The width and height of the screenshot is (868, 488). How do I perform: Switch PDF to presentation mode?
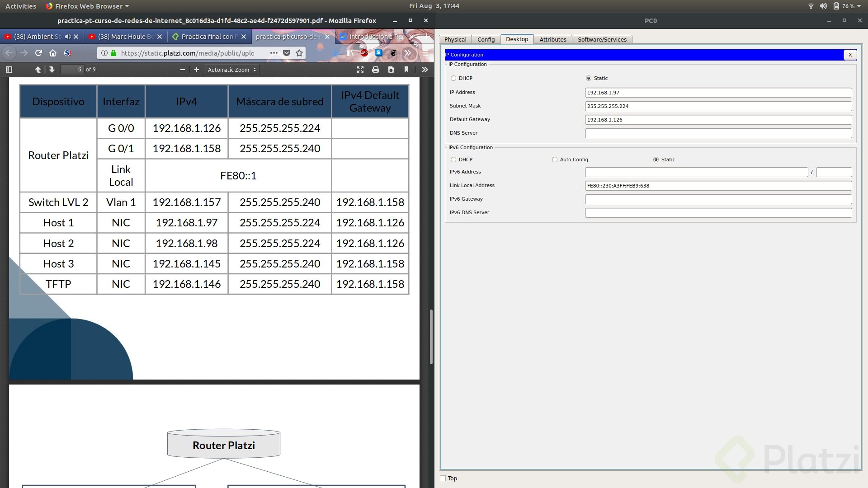(x=360, y=70)
